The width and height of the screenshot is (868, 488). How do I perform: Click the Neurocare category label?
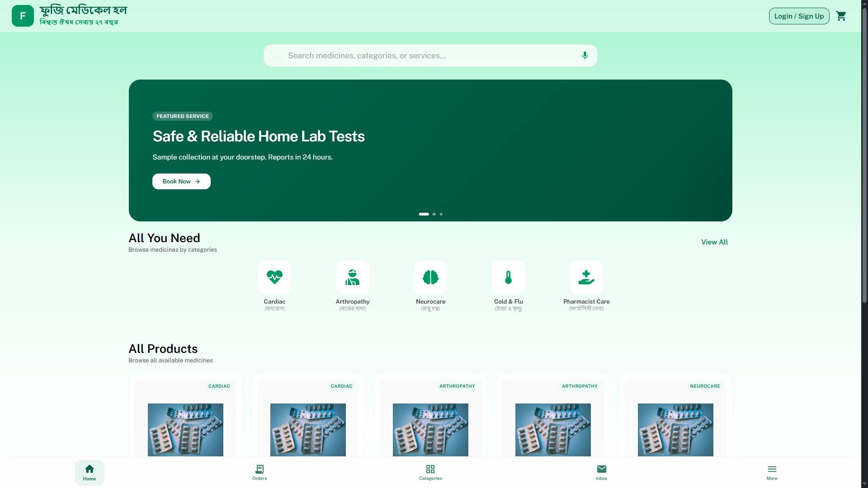point(430,301)
